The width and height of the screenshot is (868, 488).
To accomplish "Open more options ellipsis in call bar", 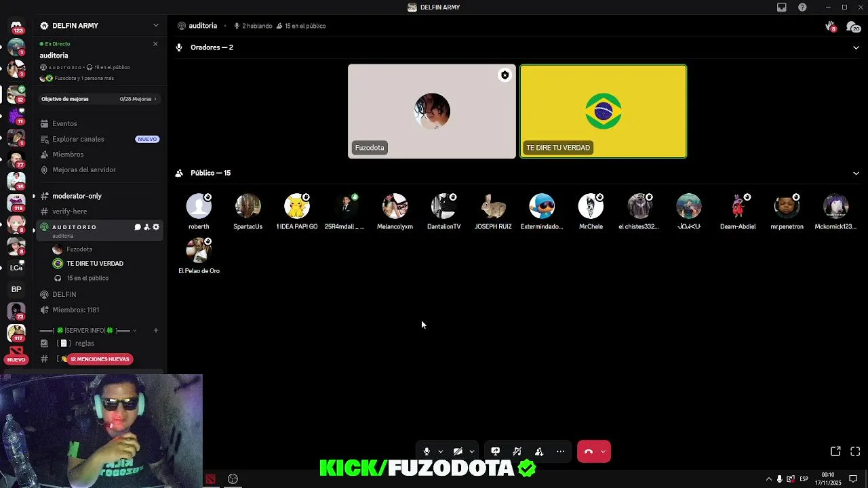I will click(561, 451).
